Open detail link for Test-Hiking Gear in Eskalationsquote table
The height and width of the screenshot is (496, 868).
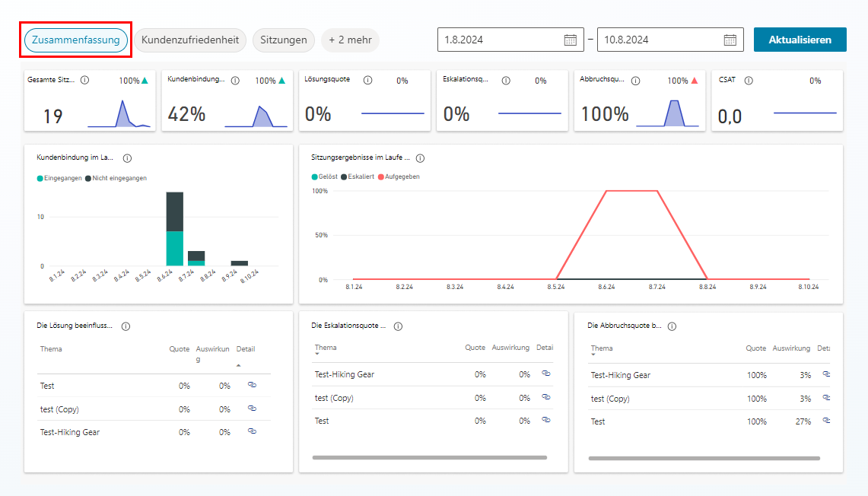[545, 374]
